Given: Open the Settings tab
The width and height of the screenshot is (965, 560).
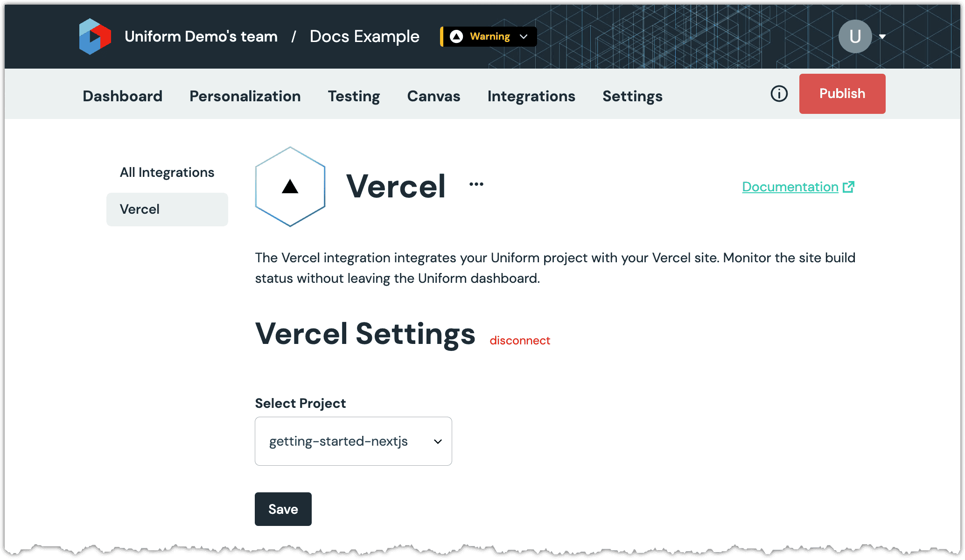Looking at the screenshot, I should 632,96.
